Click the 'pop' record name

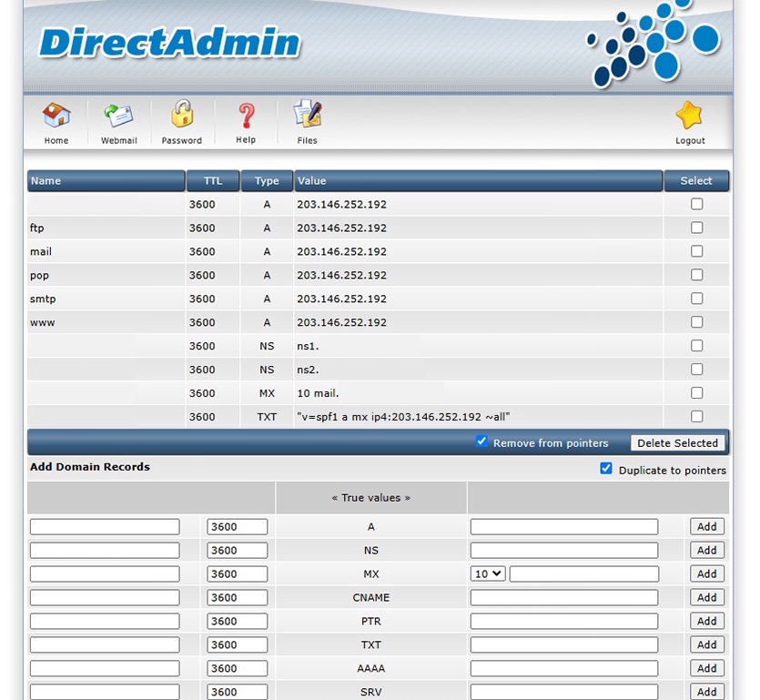coord(39,276)
